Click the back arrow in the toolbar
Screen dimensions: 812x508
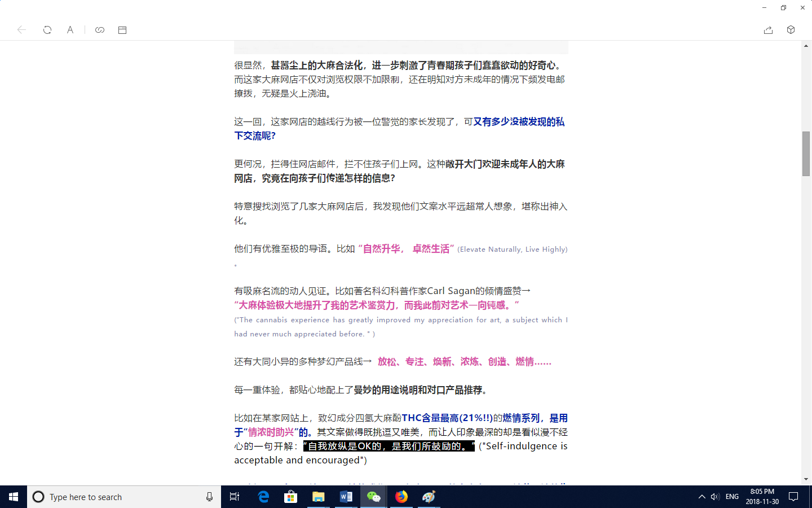[x=21, y=30]
